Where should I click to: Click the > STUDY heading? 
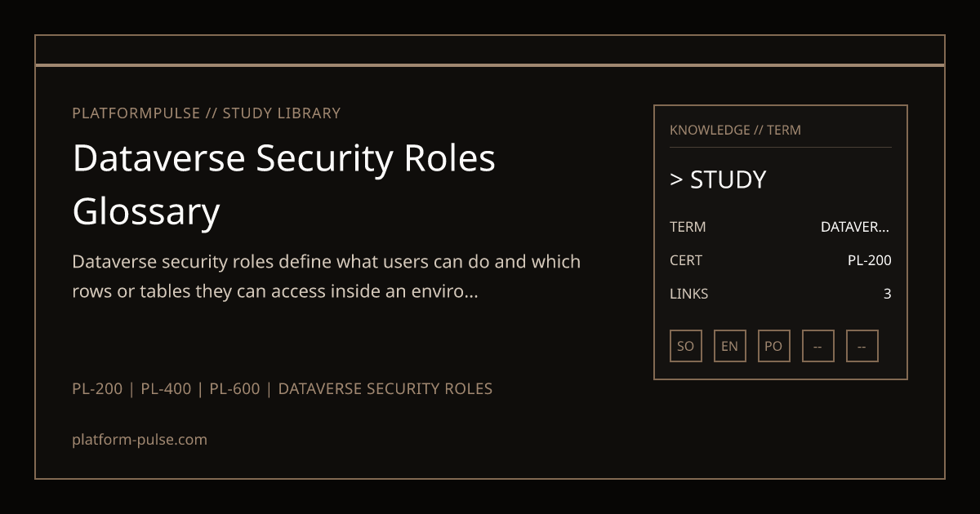point(718,179)
